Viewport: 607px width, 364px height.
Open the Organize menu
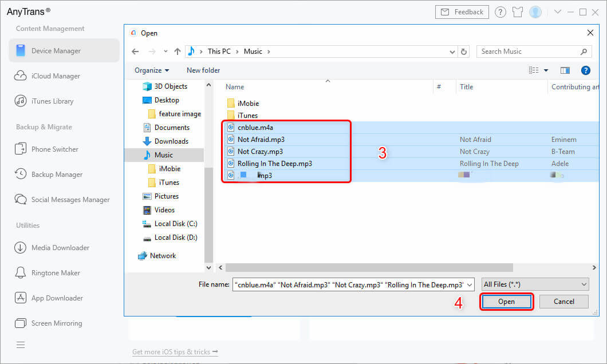[152, 70]
